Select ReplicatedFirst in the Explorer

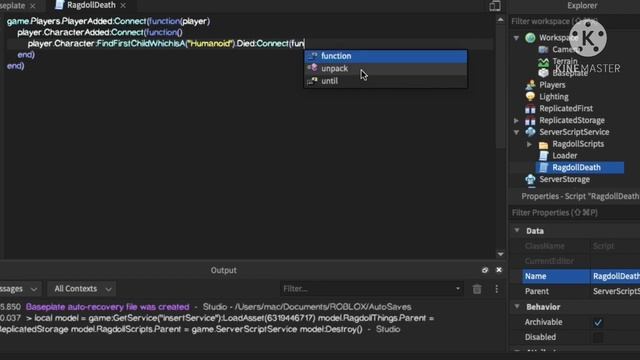(x=566, y=109)
